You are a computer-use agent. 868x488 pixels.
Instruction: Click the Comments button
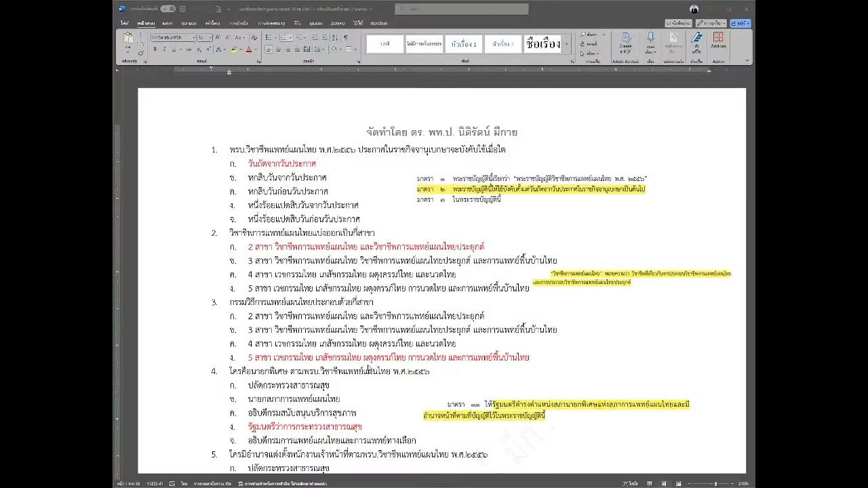[x=678, y=23]
